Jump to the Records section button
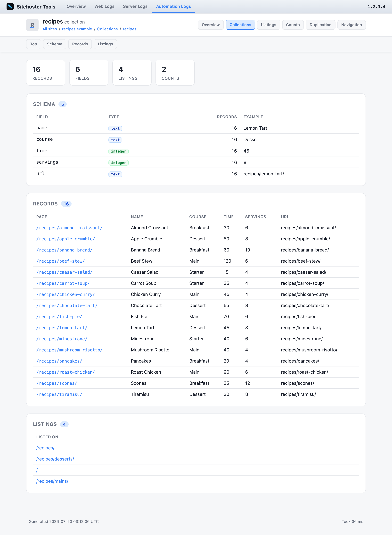The height and width of the screenshot is (535, 392). click(80, 44)
